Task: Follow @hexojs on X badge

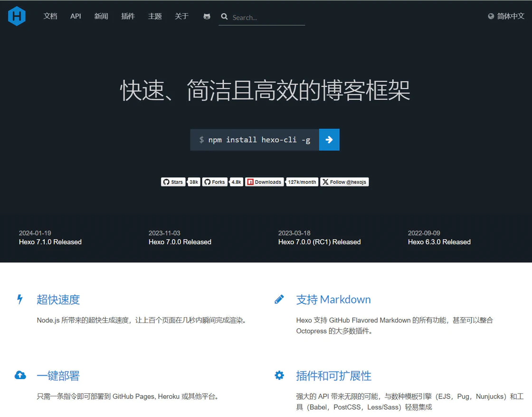Action: click(344, 182)
